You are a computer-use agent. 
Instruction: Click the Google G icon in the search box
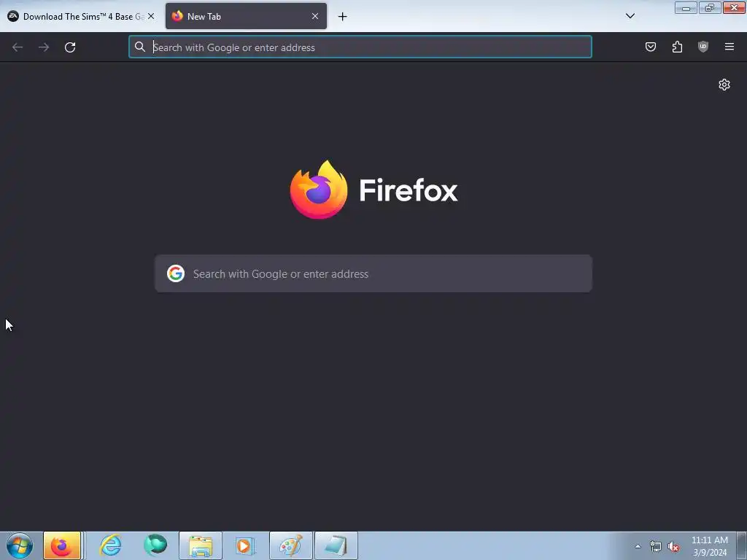coord(176,274)
